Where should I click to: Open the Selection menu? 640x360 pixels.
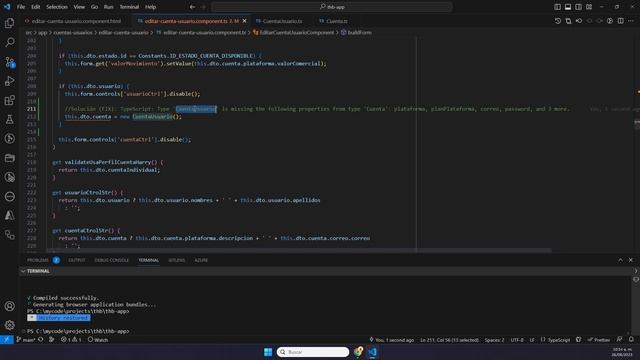coord(57,7)
